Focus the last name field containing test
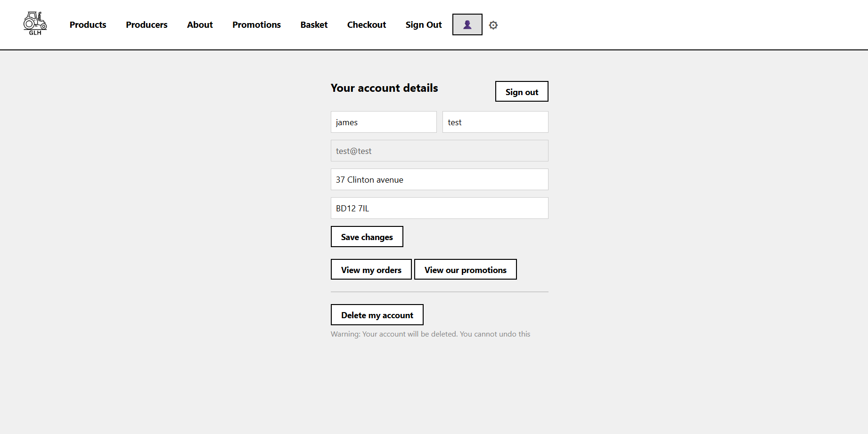Viewport: 868px width, 434px height. coord(495,122)
